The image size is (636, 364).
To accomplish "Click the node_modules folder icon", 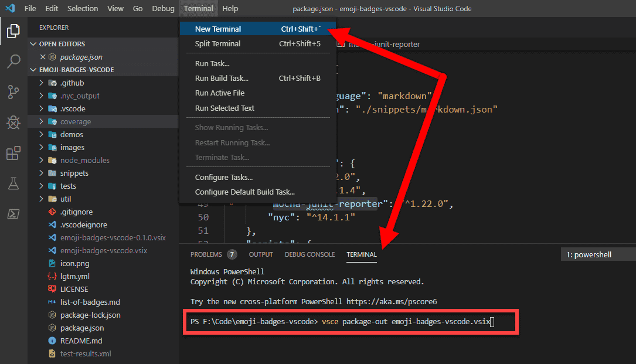I will pyautogui.click(x=52, y=160).
